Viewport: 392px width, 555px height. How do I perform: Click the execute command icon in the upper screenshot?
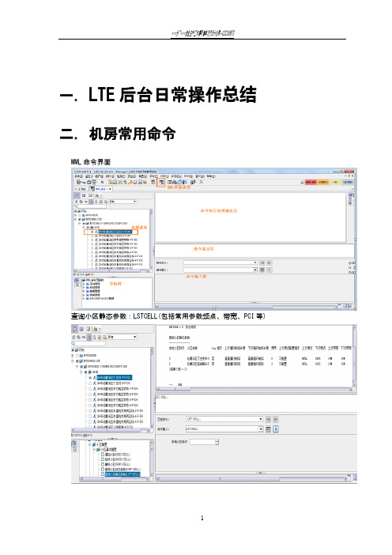[269, 270]
